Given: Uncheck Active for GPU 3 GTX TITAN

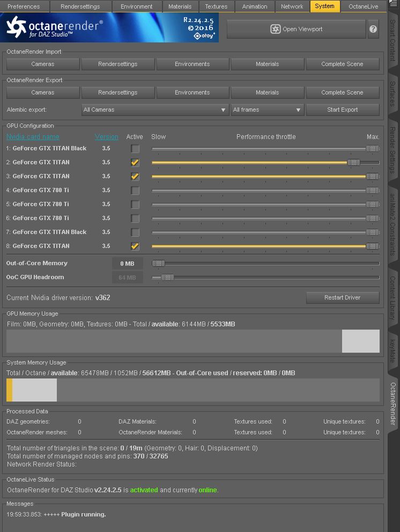Looking at the screenshot, I should (135, 177).
